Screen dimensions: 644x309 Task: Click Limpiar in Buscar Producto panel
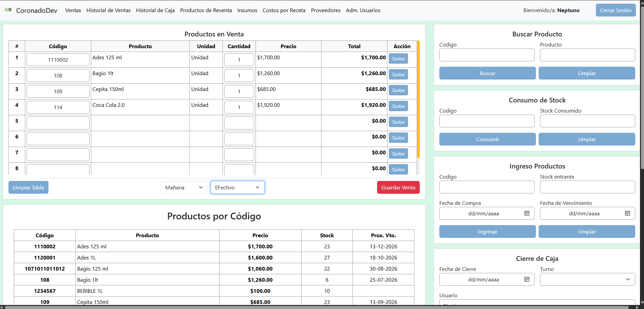point(587,73)
